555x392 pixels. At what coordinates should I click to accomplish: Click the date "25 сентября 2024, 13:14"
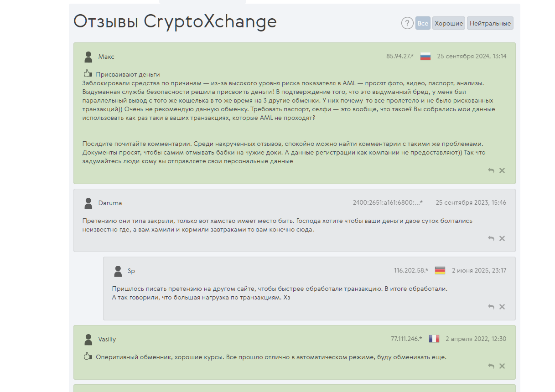(x=472, y=57)
